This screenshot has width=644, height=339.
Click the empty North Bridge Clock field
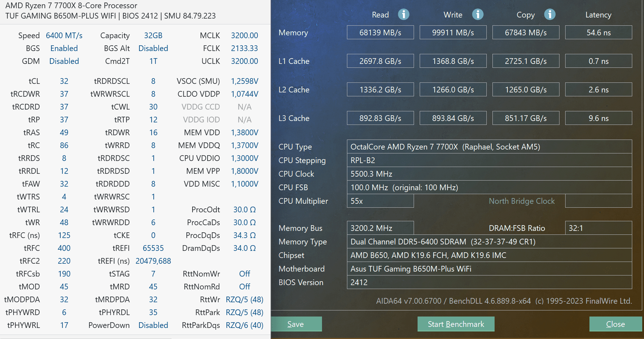(598, 201)
